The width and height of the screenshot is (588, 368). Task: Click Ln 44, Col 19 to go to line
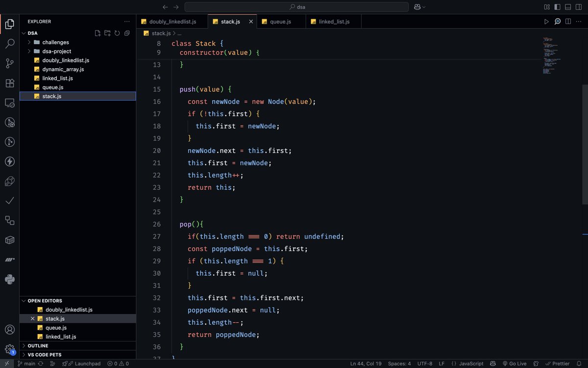click(366, 364)
